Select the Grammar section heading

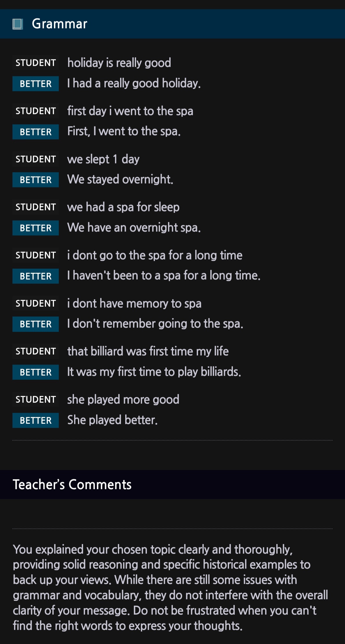(59, 24)
